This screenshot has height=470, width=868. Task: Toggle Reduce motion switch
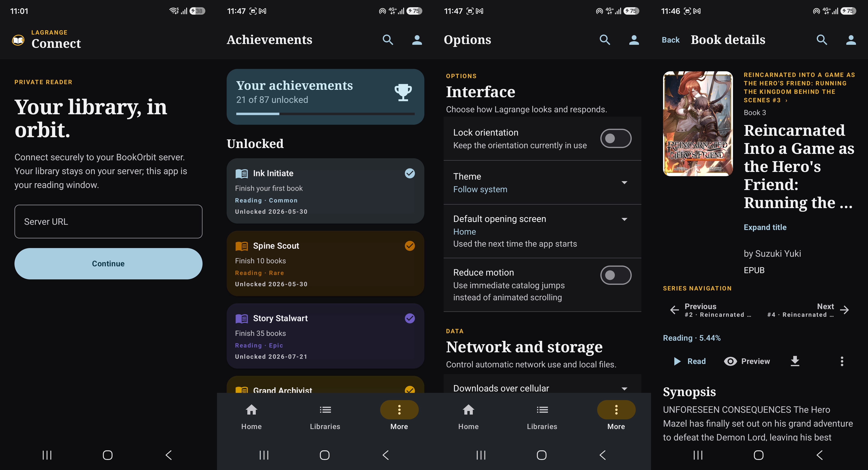616,275
